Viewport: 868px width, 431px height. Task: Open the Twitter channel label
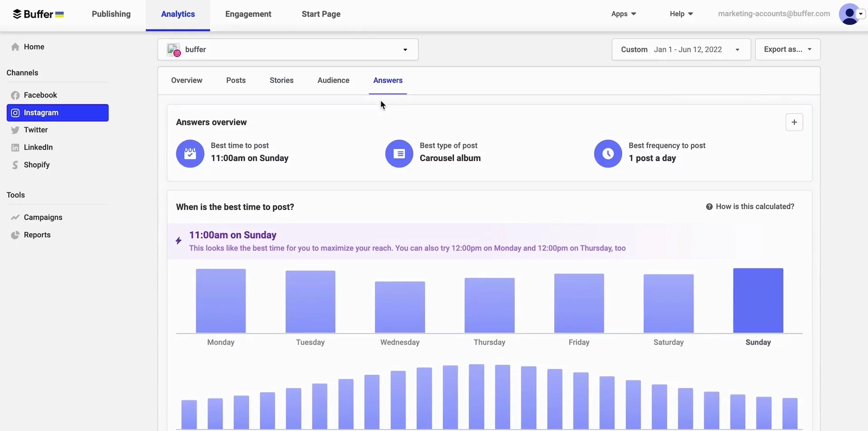[x=36, y=130]
